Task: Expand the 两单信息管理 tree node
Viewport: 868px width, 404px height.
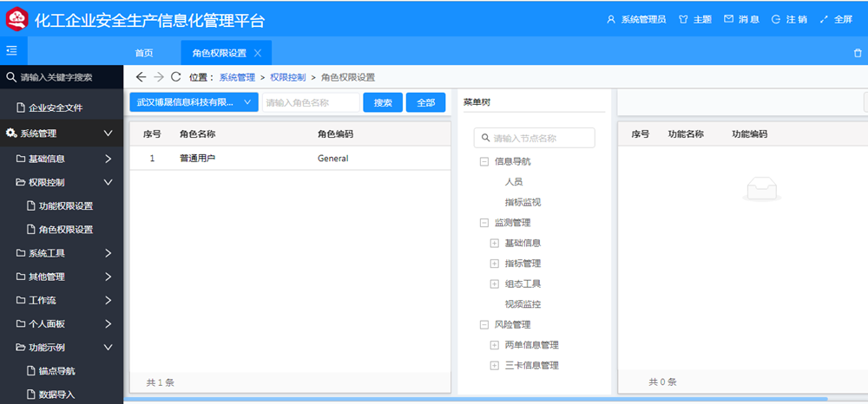Action: pos(495,345)
